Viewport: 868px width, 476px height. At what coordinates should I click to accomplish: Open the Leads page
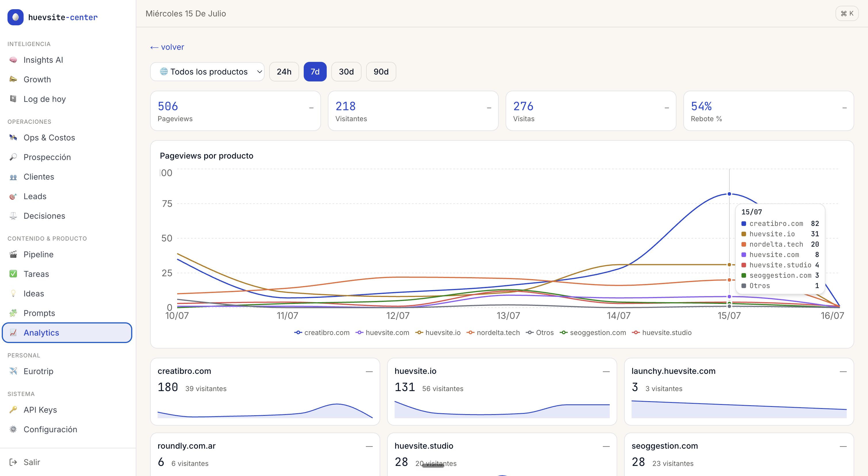pyautogui.click(x=67, y=196)
